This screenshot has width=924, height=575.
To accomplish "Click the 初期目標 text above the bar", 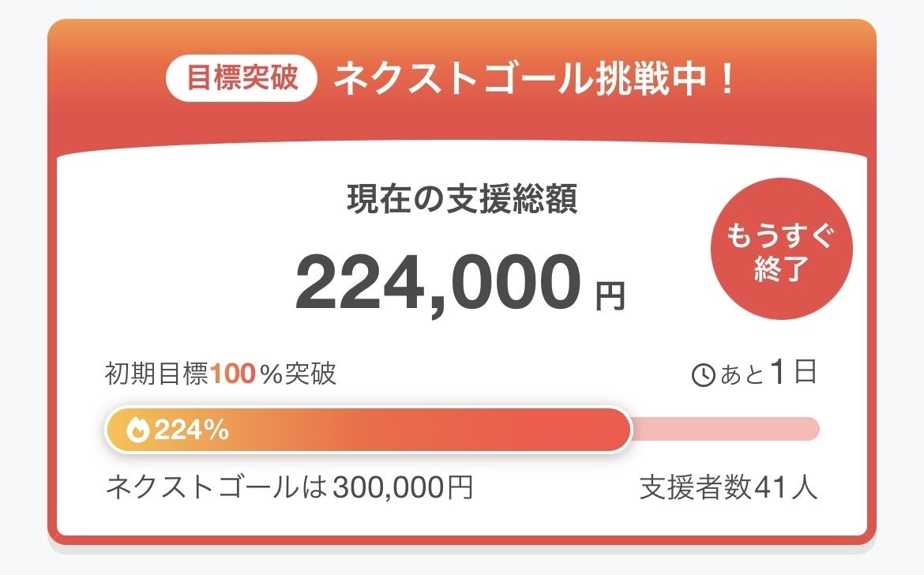I will coord(157,374).
